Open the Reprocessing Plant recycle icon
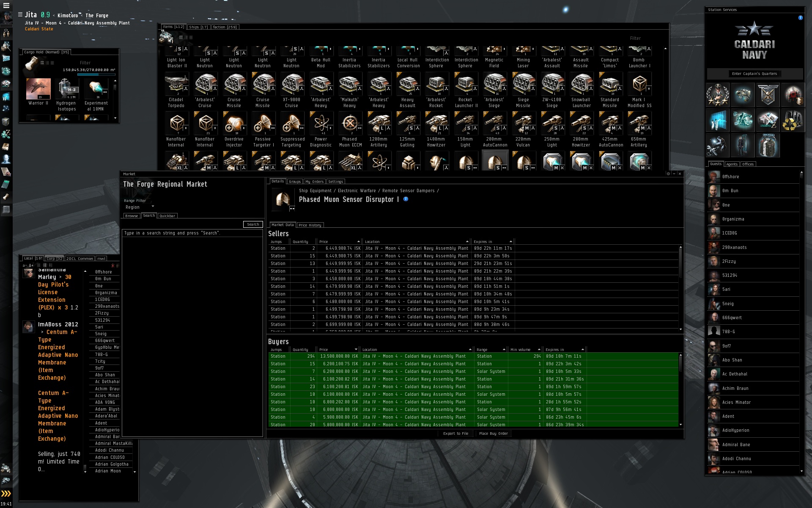Image resolution: width=812 pixels, height=508 pixels. coord(793,120)
